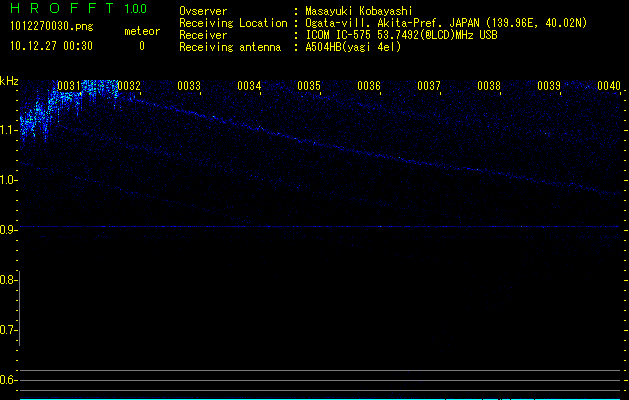Click the kHz axis unit label

pos(9,81)
